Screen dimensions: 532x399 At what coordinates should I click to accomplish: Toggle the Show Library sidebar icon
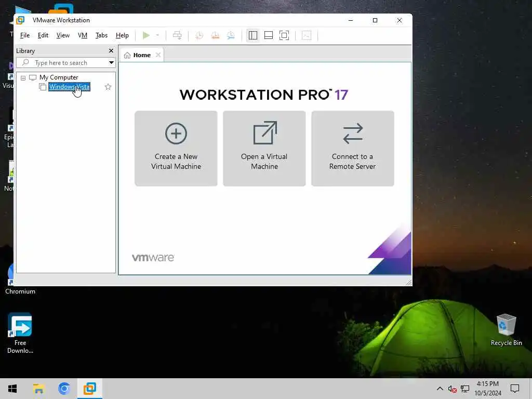253,35
